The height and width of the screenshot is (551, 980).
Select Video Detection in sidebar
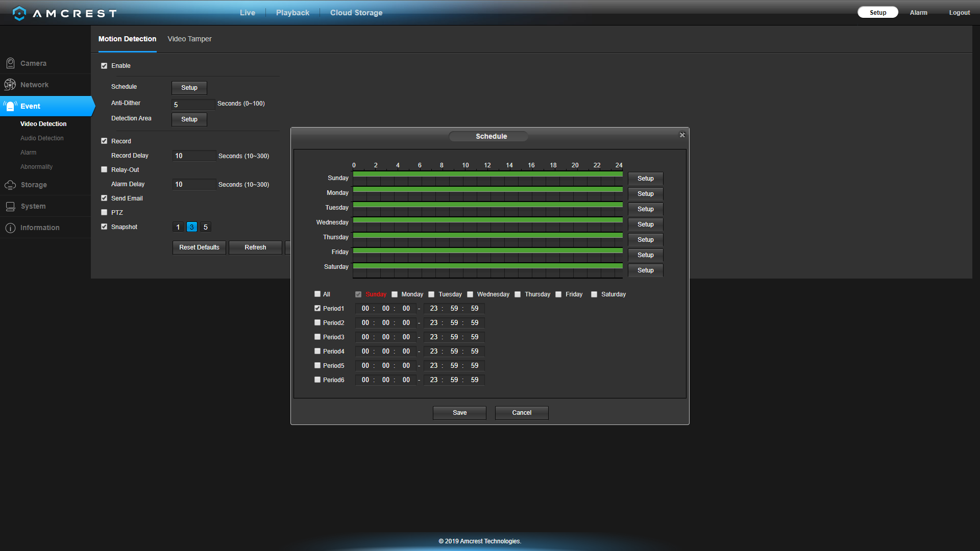pos(43,124)
